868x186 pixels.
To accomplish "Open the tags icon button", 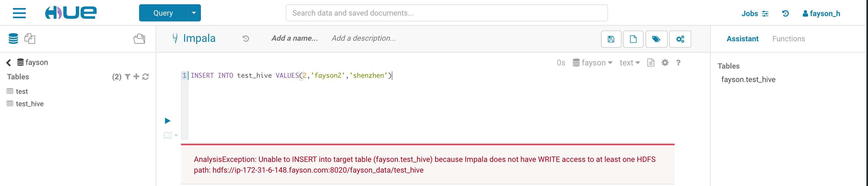I will [656, 39].
